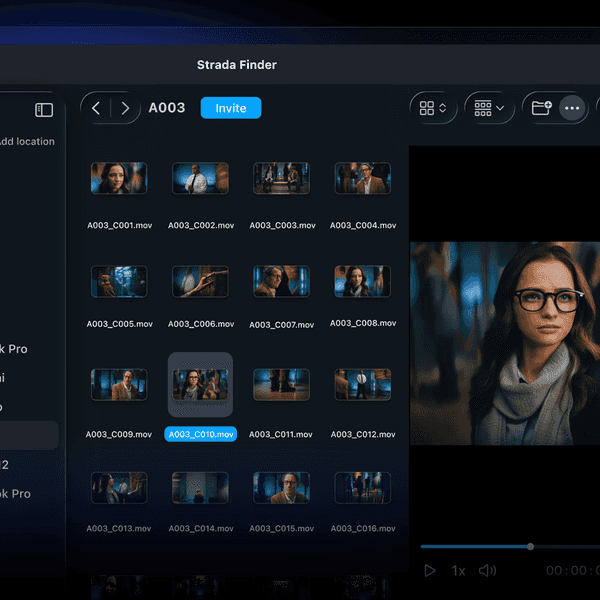This screenshot has height=600, width=600.
Task: Click the highlighted A003_C010.mov file name
Action: 201,434
